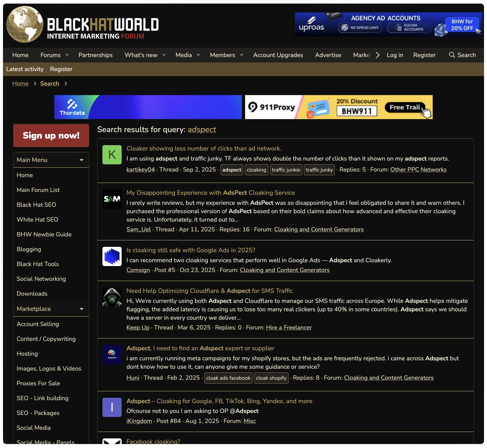This screenshot has height=448, width=487.
Task: Open Comsign's blue cube avatar
Action: click(112, 256)
